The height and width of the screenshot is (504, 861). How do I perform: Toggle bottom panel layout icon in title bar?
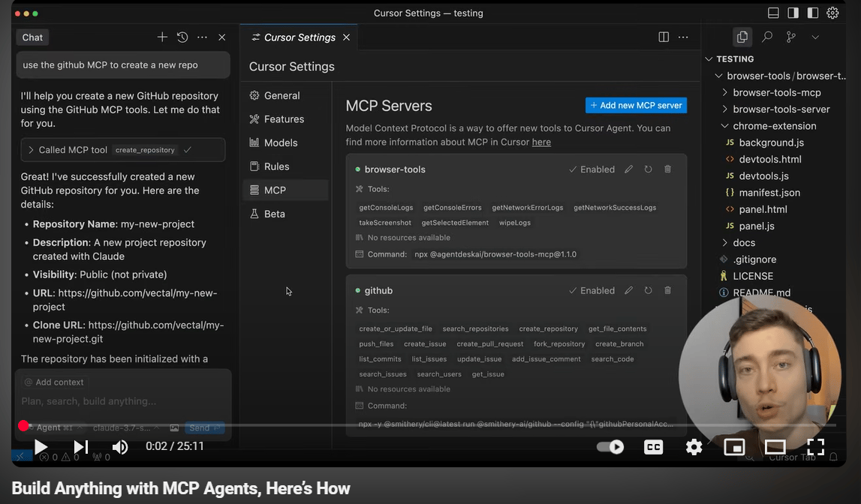point(773,13)
